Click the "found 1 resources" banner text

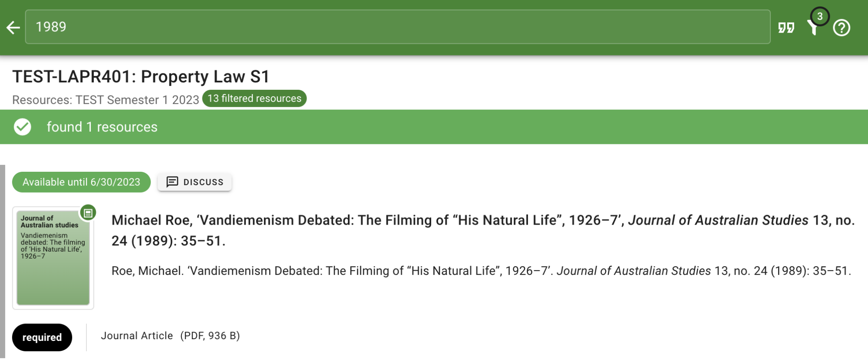102,127
